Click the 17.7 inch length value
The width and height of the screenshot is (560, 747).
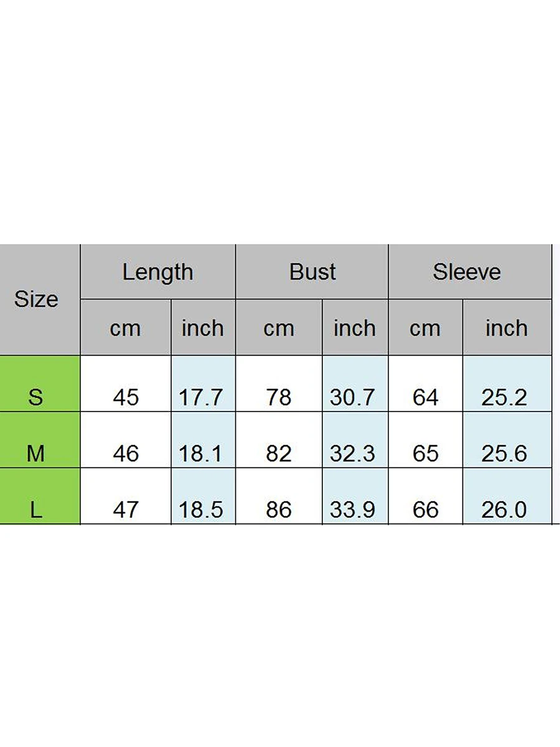pos(200,397)
